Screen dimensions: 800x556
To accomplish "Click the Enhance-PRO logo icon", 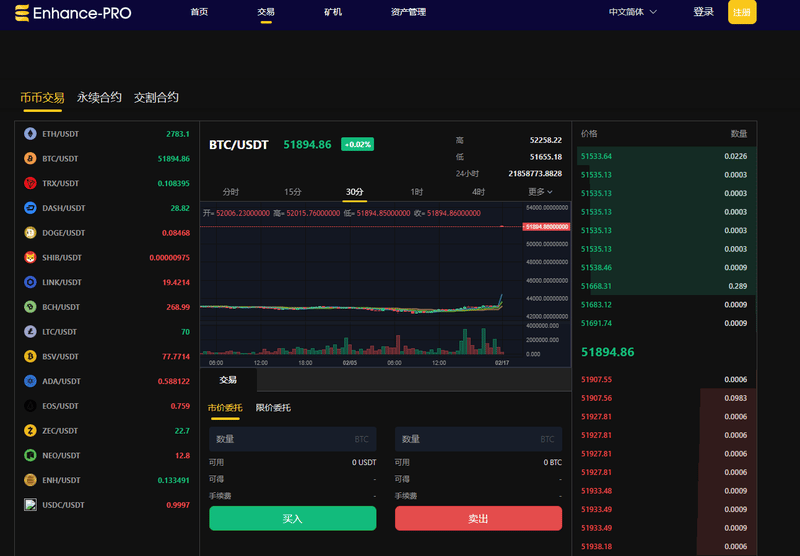I will pyautogui.click(x=22, y=13).
